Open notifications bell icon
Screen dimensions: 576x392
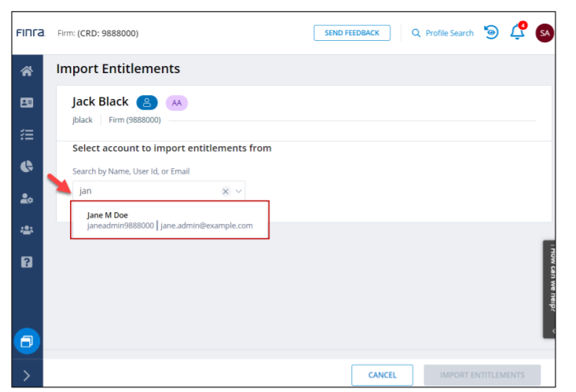coord(517,33)
